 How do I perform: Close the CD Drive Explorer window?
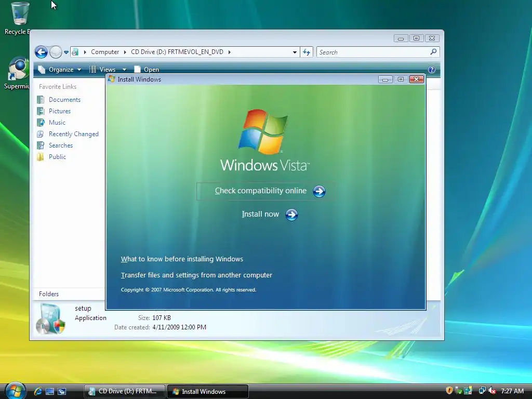click(x=432, y=38)
